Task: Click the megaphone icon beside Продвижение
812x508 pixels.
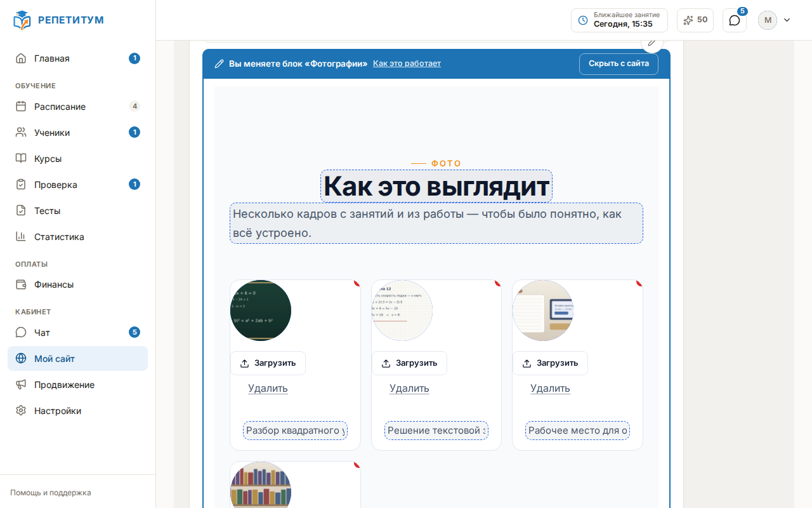Action: tap(21, 385)
